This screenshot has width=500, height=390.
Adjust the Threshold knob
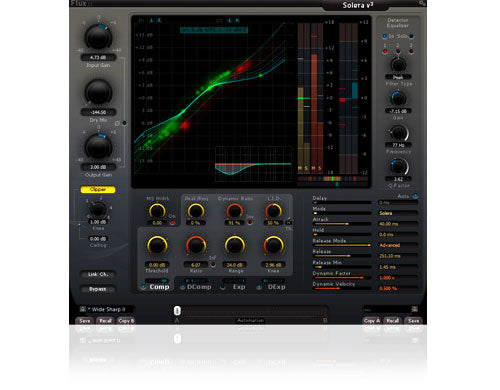click(x=157, y=246)
